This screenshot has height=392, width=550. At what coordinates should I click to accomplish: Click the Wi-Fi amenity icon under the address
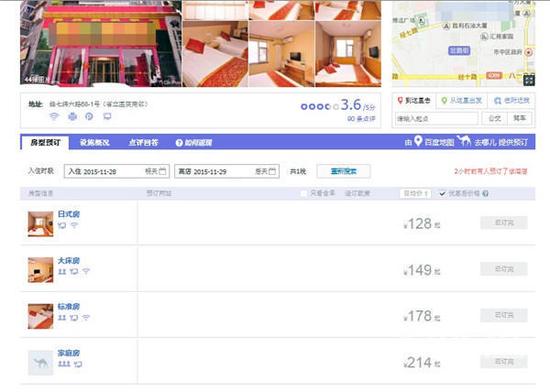click(x=54, y=116)
